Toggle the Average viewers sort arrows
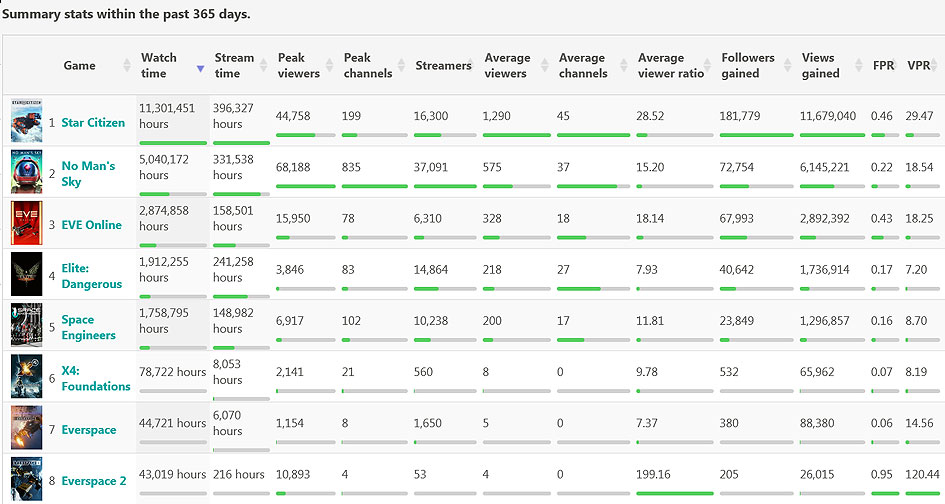This screenshot has width=945, height=504. [545, 65]
